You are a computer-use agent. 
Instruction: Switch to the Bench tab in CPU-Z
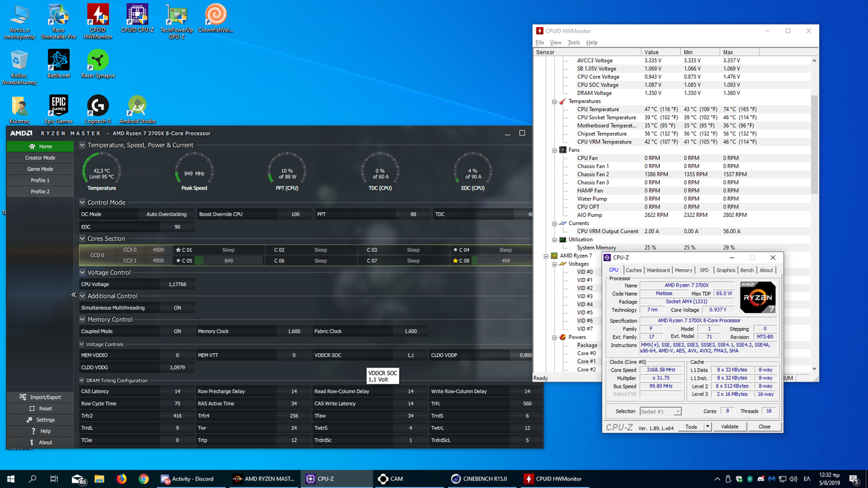pyautogui.click(x=747, y=270)
